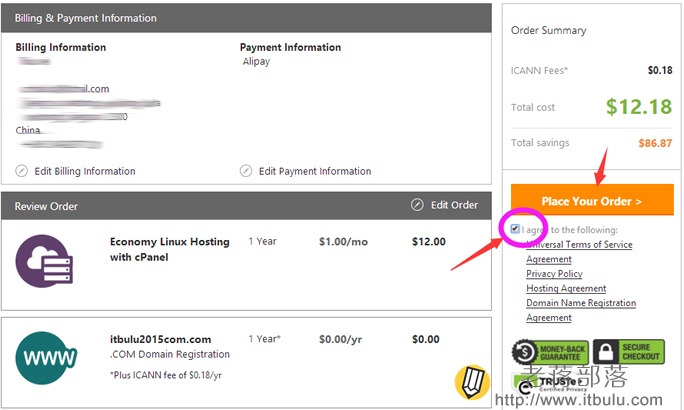Click the Edit Billing Information text
The height and width of the screenshot is (410, 684).
[85, 171]
